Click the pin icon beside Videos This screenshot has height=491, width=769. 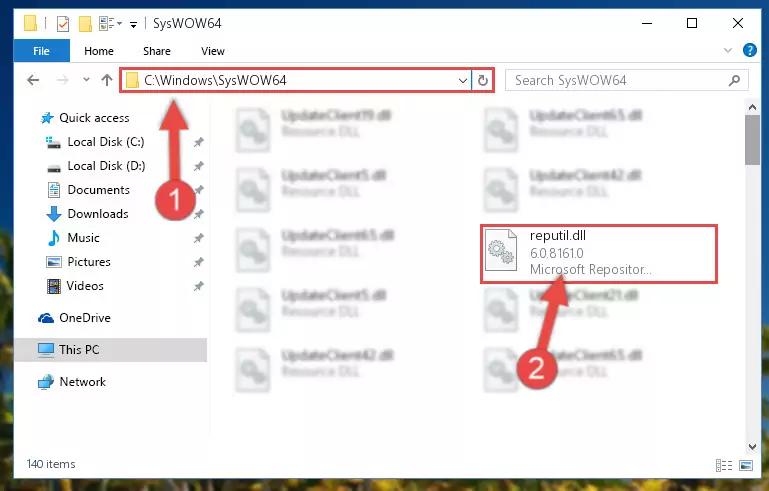tap(199, 286)
